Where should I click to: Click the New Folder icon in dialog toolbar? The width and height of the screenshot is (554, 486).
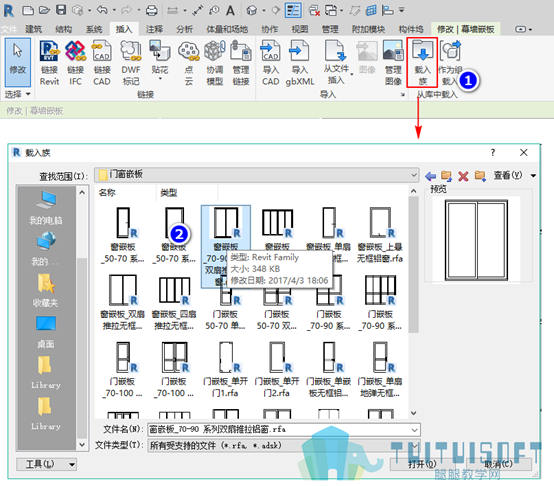coord(480,176)
